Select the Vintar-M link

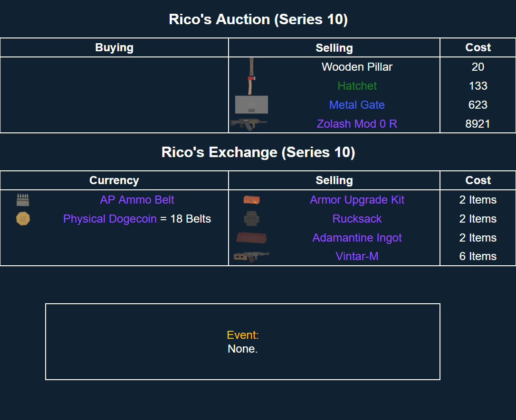point(357,257)
